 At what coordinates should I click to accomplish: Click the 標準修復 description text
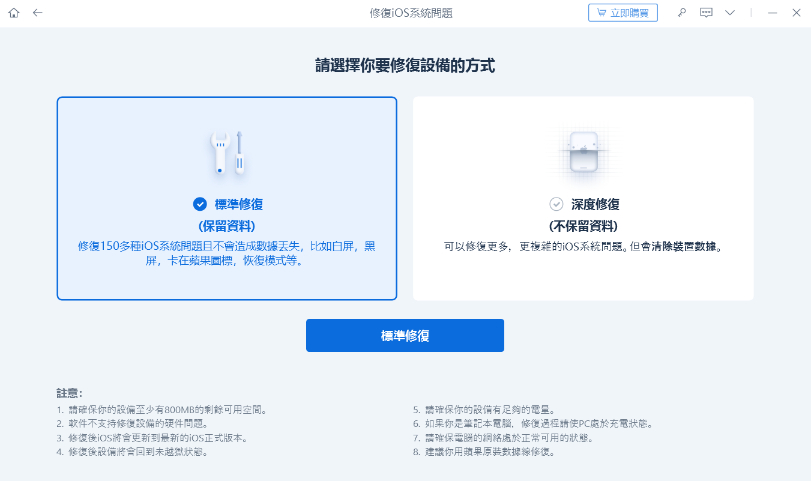(227, 253)
